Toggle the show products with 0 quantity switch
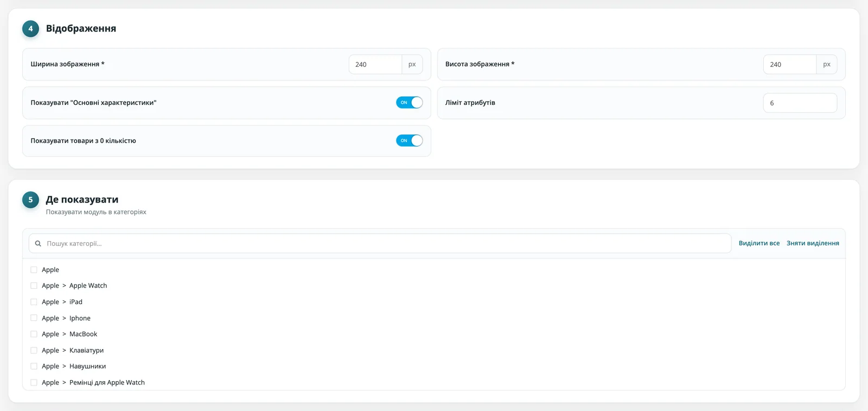The width and height of the screenshot is (868, 411). coord(409,141)
